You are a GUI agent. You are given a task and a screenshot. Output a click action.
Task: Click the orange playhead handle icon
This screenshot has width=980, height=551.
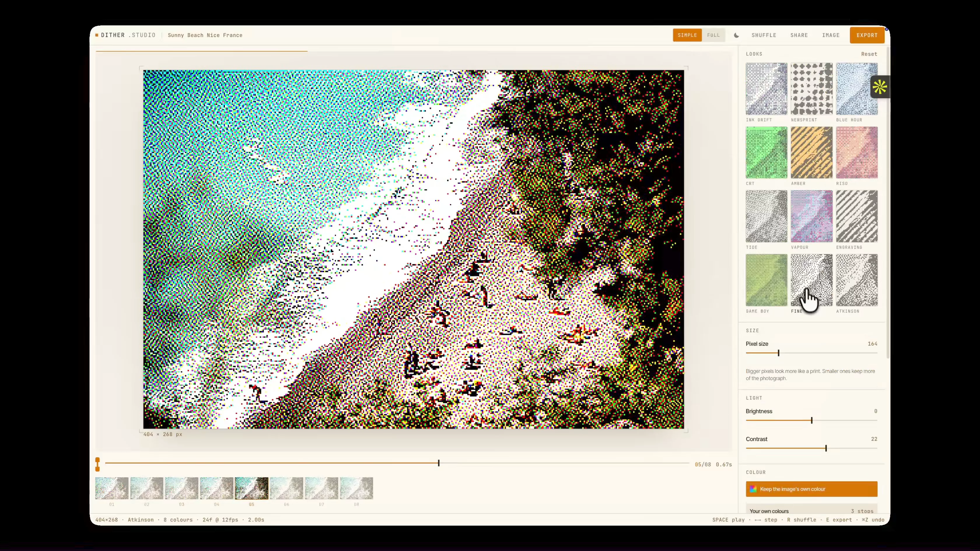(x=97, y=464)
